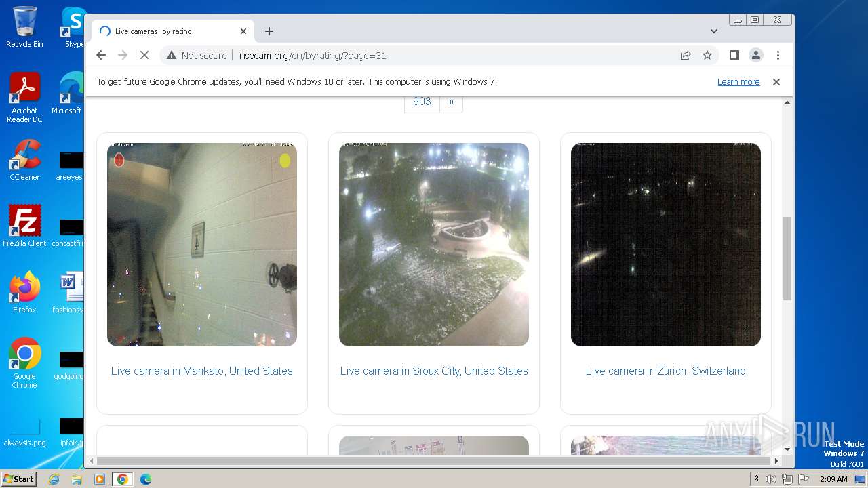Bookmark this page with star icon
The image size is (868, 488).
click(707, 56)
